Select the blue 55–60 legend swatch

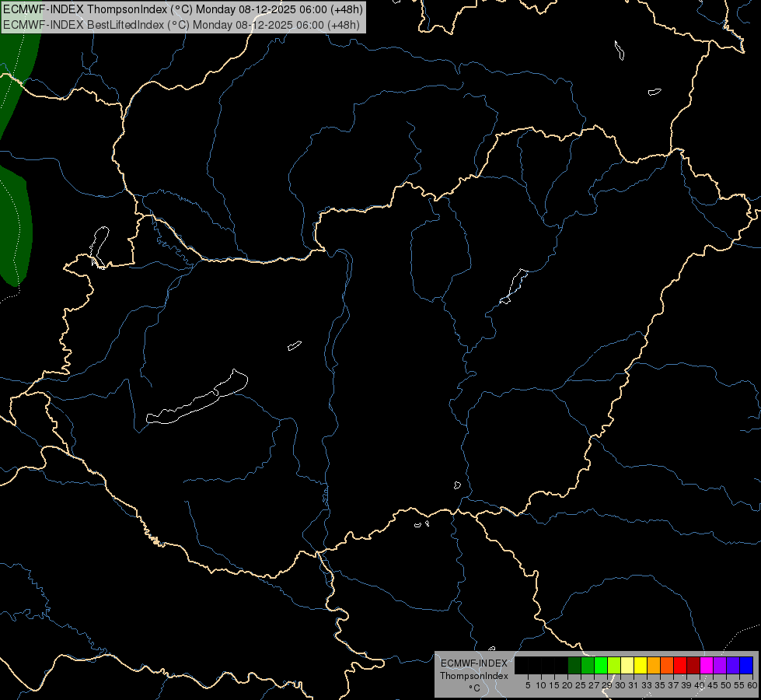coord(746,665)
